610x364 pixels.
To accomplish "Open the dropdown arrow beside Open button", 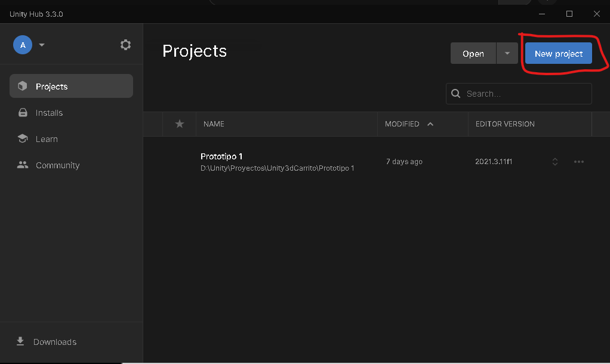I will [507, 53].
